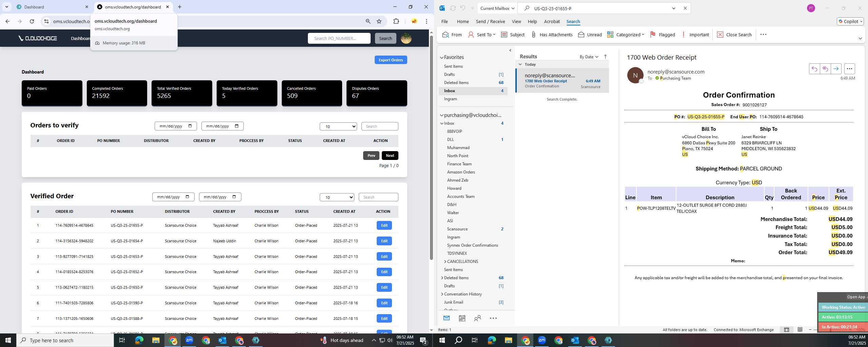Switch to the Outlook Home tab

pos(462,21)
